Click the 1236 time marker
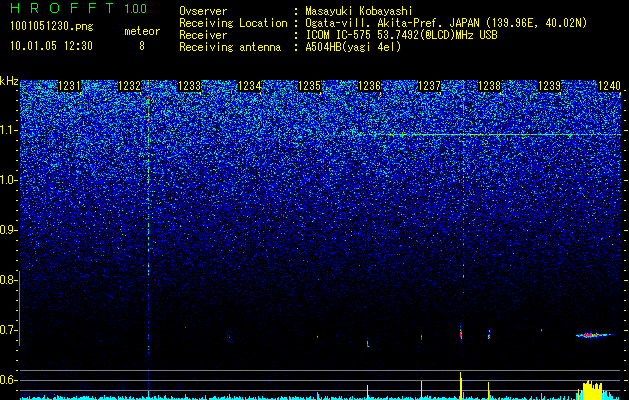This screenshot has width=629, height=400. 369,86
